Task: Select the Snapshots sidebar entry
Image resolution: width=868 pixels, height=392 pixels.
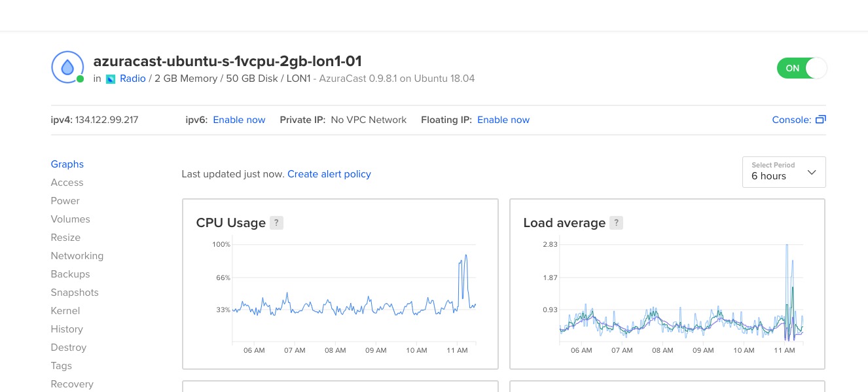Action: tap(74, 293)
